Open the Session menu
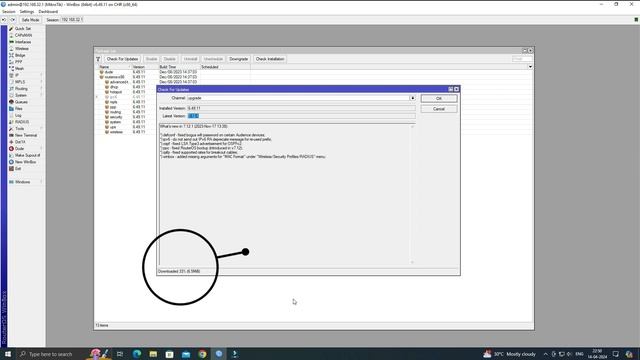 (x=9, y=11)
